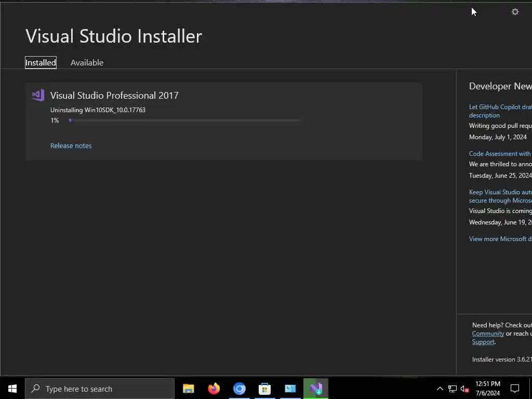Open File Explorer from the taskbar

coord(188,389)
